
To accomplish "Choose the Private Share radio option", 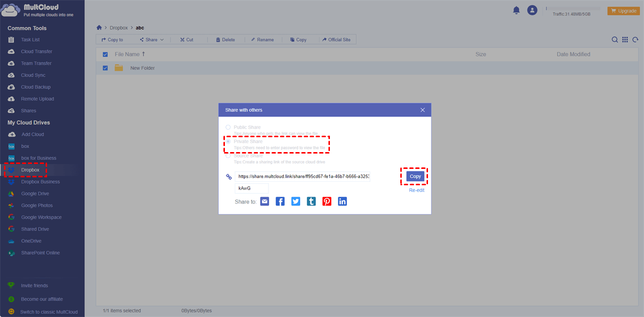I will coord(228,142).
